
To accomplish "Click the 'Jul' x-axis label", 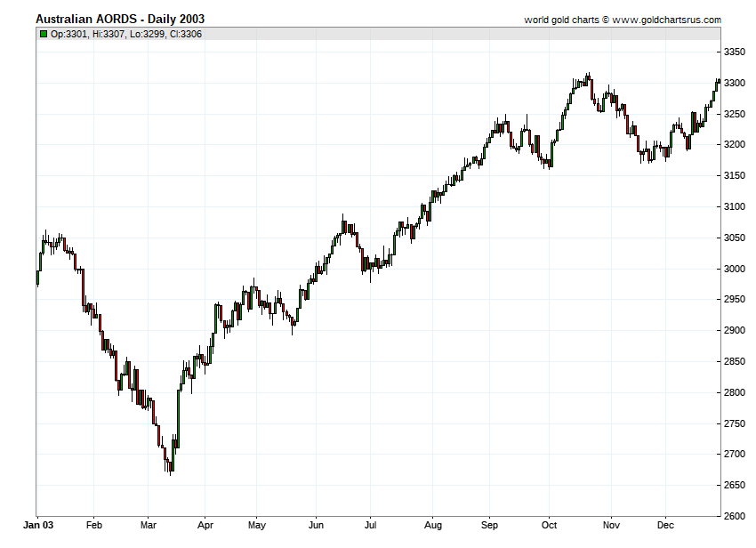I will pyautogui.click(x=370, y=525).
